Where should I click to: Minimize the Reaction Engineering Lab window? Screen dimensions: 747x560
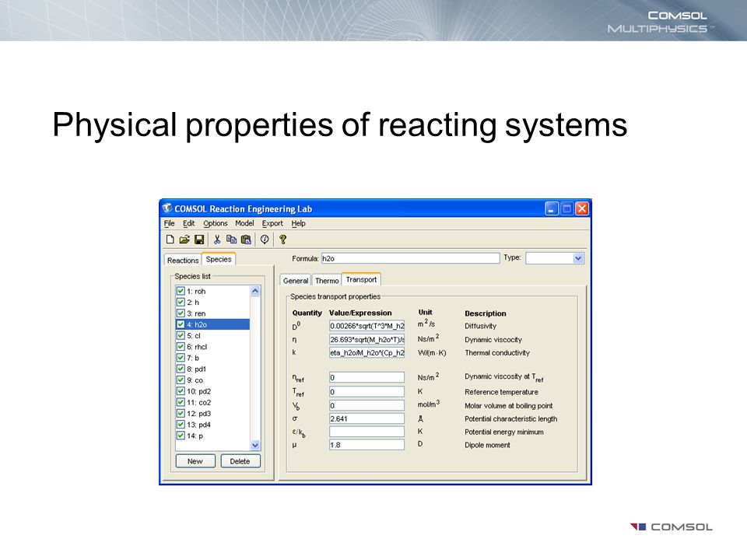(552, 208)
